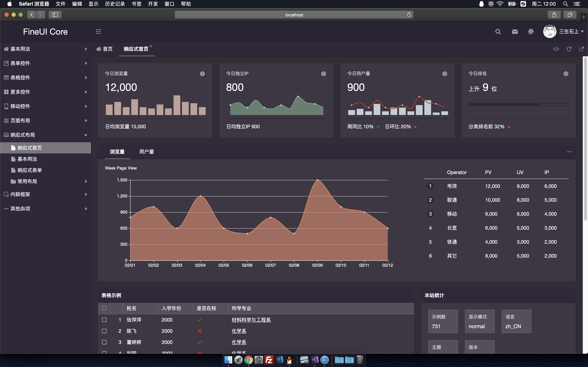Check the row checkbox for 张萍萍
This screenshot has height=367, width=588.
click(104, 320)
